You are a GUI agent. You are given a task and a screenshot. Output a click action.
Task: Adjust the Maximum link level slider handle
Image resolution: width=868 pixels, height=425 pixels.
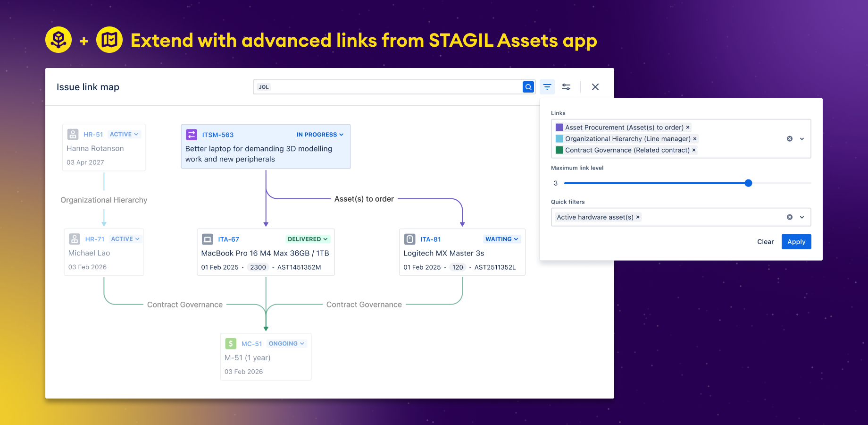click(748, 183)
